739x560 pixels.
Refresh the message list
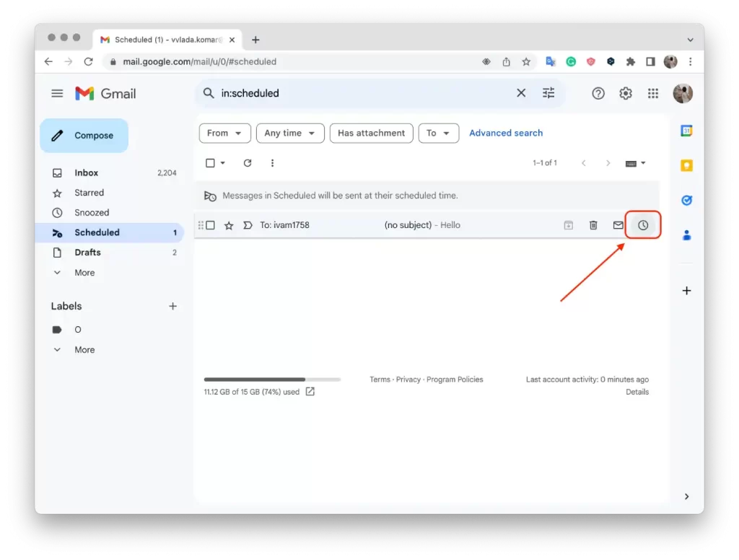248,163
